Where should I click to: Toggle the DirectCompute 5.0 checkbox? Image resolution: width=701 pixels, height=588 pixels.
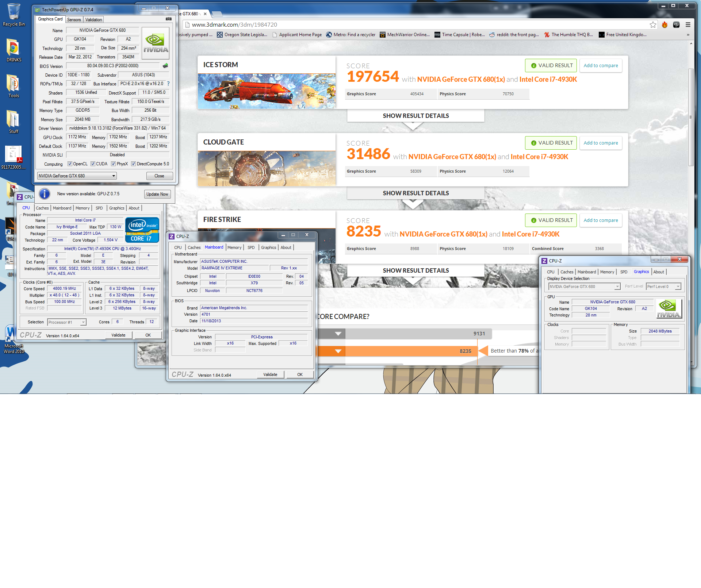tap(133, 164)
